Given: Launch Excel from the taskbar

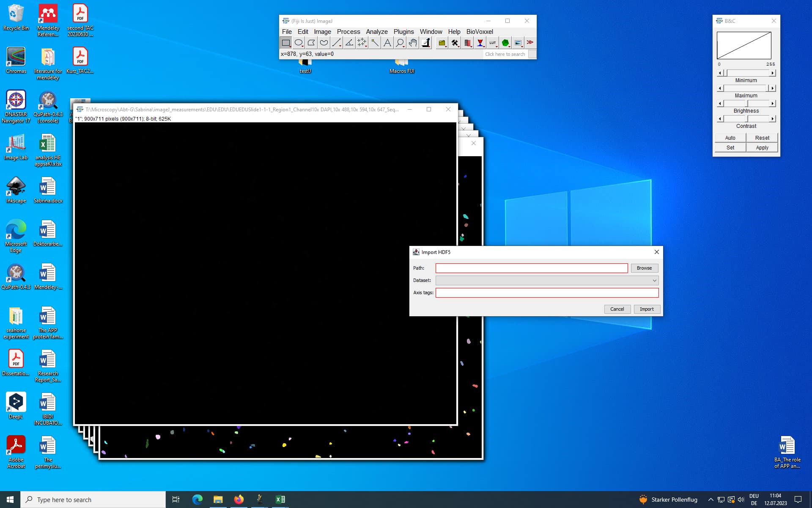Looking at the screenshot, I should (x=280, y=500).
